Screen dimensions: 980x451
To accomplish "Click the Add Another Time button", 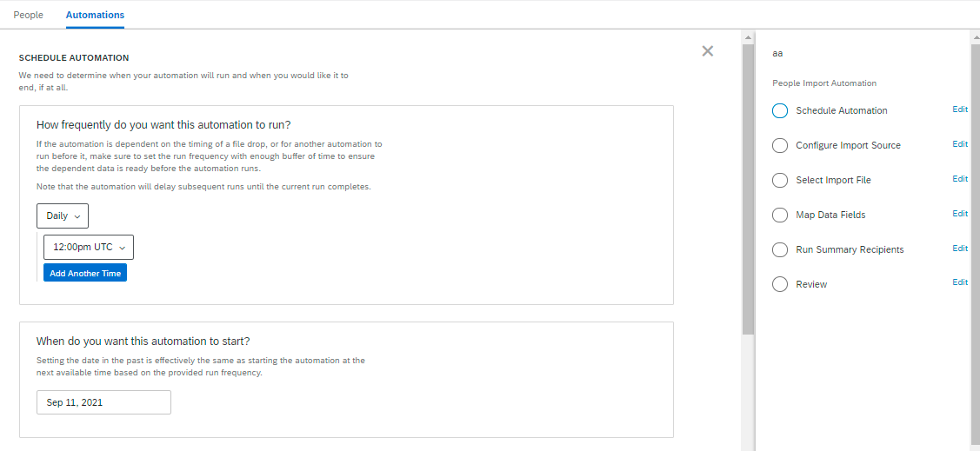I will [85, 273].
